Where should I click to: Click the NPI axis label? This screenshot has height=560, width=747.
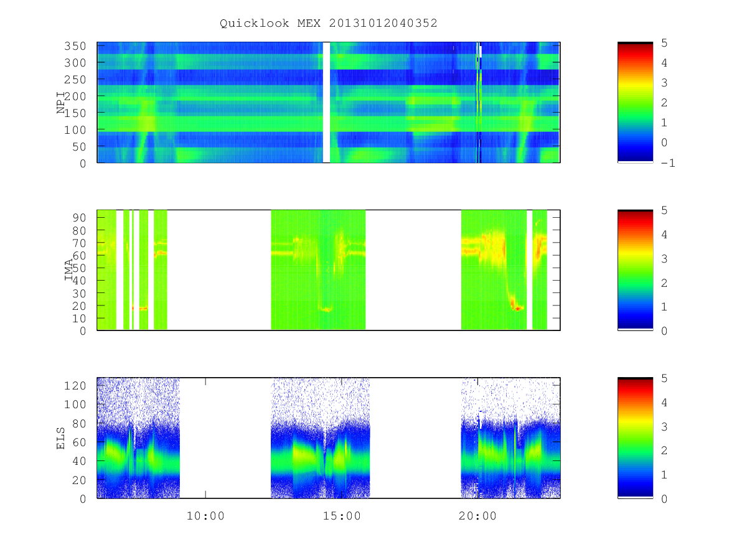tap(61, 103)
